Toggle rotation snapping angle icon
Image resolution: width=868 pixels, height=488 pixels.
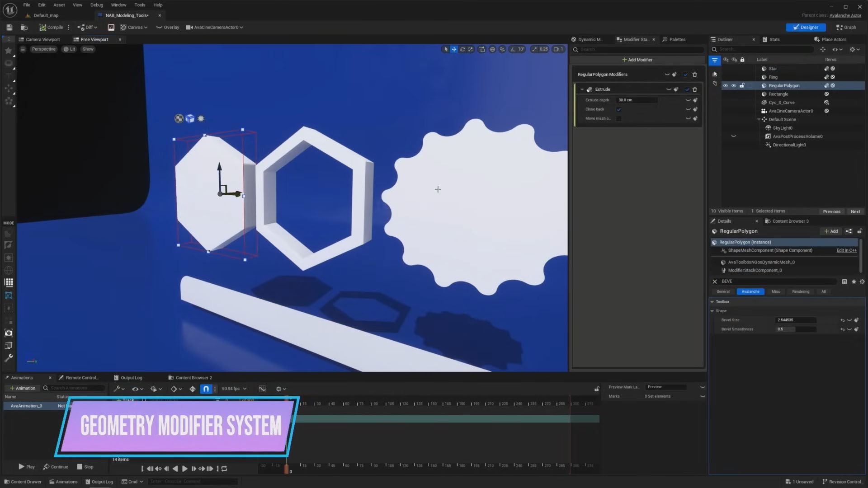[513, 49]
